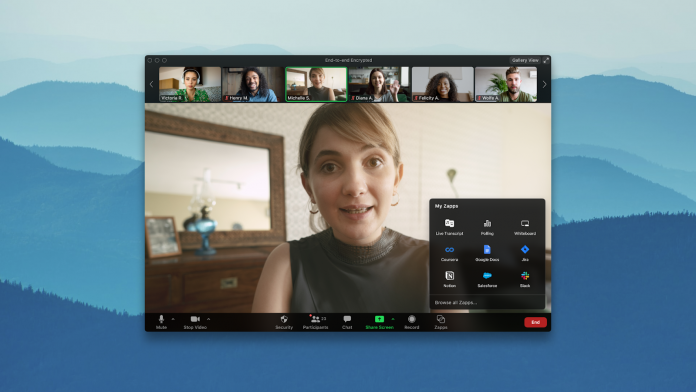Open the Whiteboard zapp
696x392 pixels.
pos(525,227)
